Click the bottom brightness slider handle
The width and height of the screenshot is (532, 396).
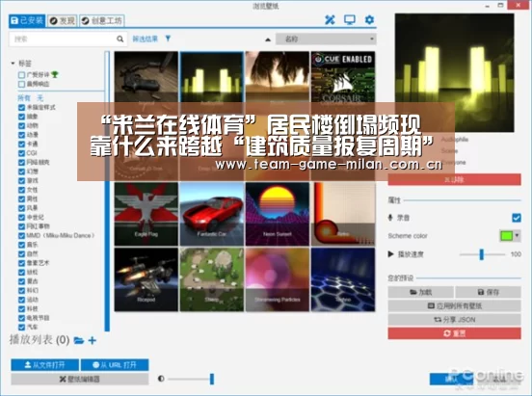click(x=212, y=379)
